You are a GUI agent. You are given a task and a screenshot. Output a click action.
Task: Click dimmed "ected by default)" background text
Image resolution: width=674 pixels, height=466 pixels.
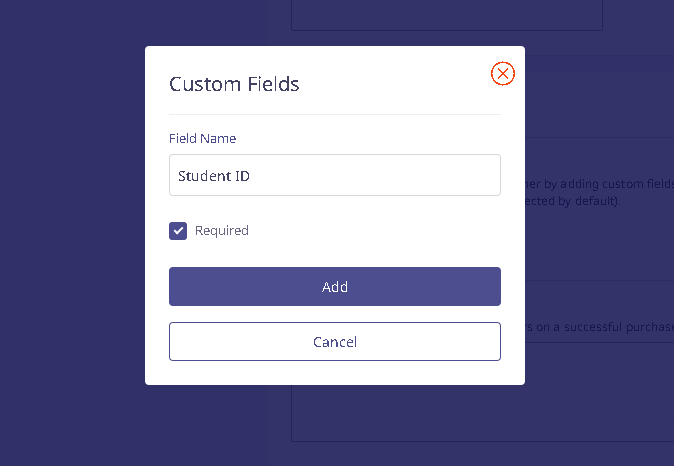click(x=573, y=201)
